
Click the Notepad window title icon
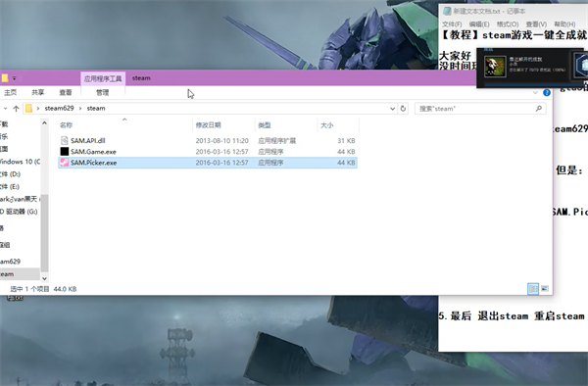447,11
